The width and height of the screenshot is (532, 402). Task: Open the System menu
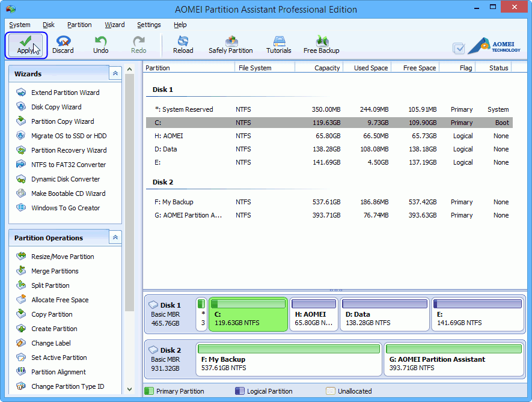tap(20, 25)
